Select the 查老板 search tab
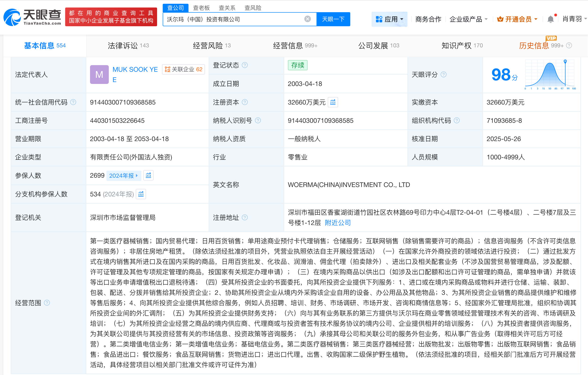 click(201, 7)
